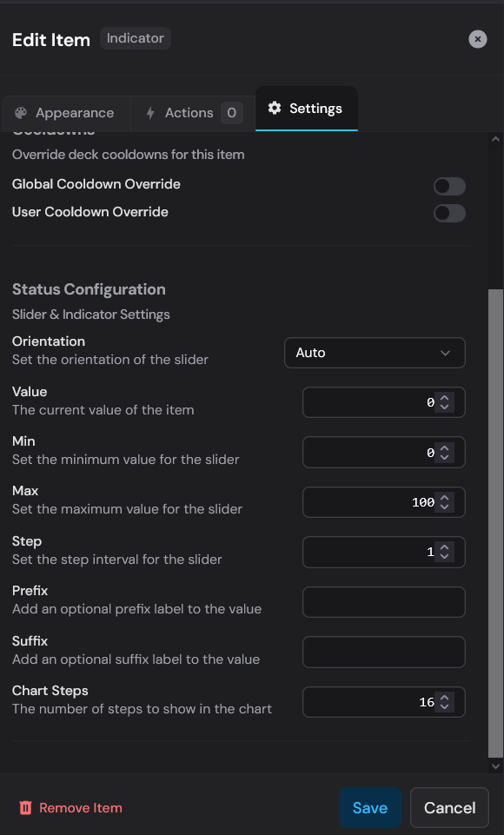Enable the User Cooldown Override toggle
504x835 pixels.
[x=449, y=214]
